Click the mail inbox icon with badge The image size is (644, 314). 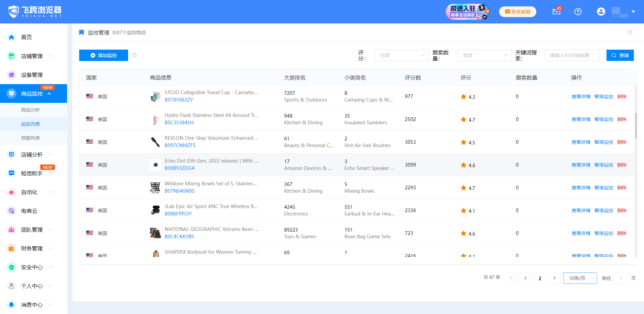556,12
